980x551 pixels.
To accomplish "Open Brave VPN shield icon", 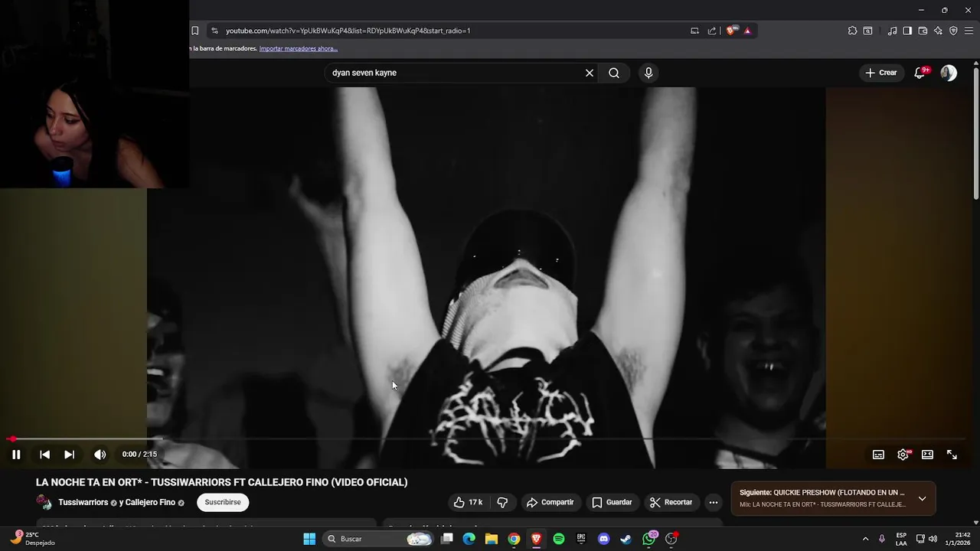I will tap(953, 31).
